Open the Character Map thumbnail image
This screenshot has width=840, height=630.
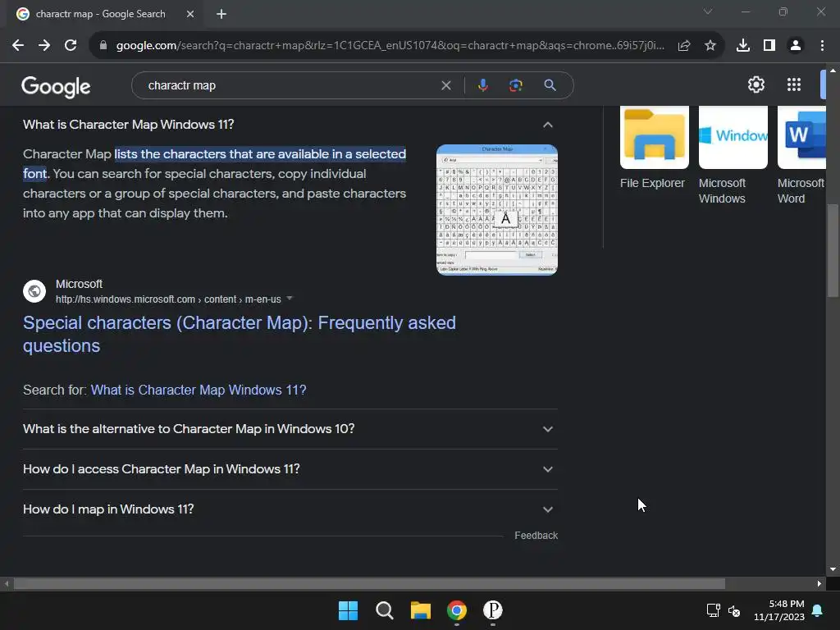(496, 209)
